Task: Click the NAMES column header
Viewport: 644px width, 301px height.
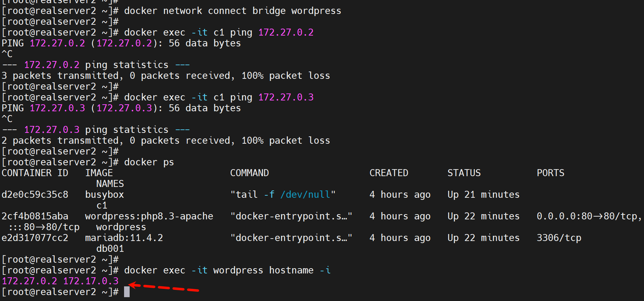Action: coord(110,184)
